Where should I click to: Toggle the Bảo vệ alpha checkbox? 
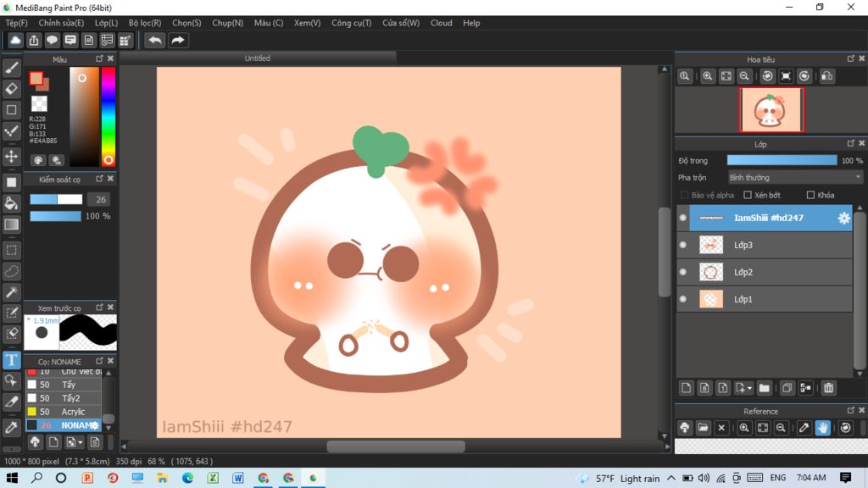pos(684,195)
